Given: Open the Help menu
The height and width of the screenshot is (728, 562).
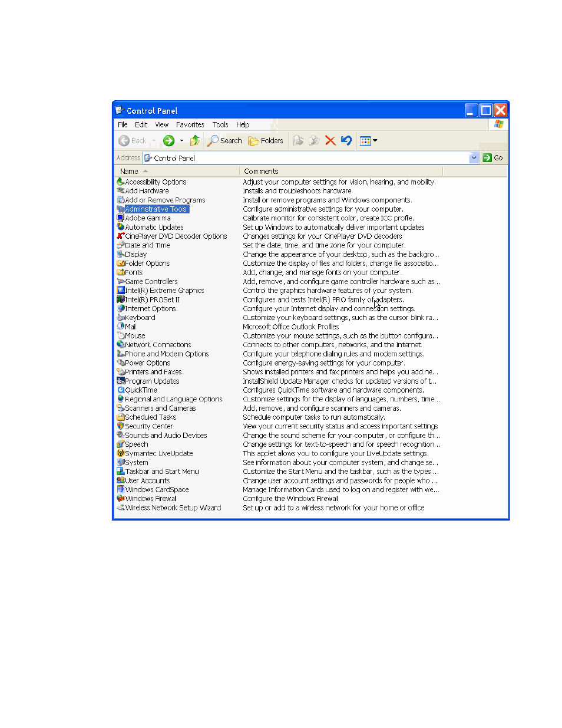Looking at the screenshot, I should (x=243, y=124).
